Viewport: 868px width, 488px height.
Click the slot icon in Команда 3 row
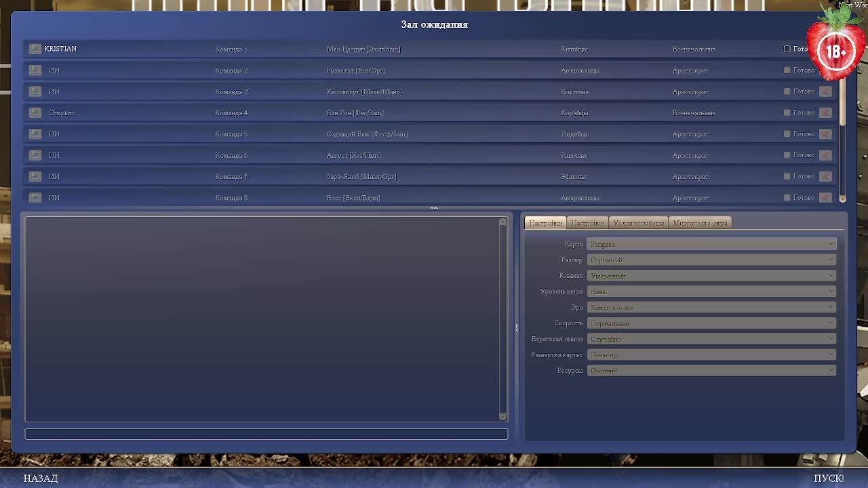tap(35, 91)
